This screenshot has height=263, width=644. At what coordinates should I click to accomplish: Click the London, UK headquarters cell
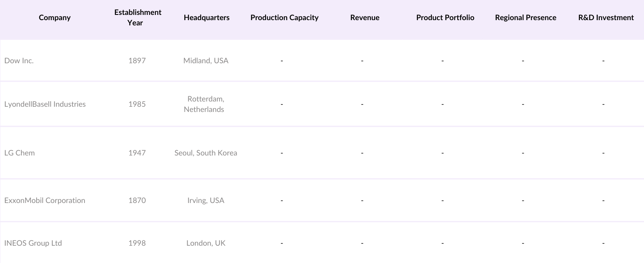(x=206, y=243)
